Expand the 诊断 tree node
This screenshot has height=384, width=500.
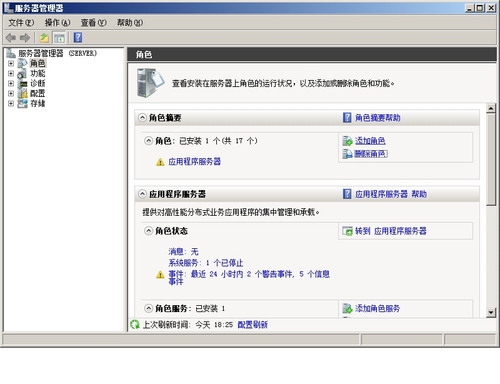(x=11, y=83)
